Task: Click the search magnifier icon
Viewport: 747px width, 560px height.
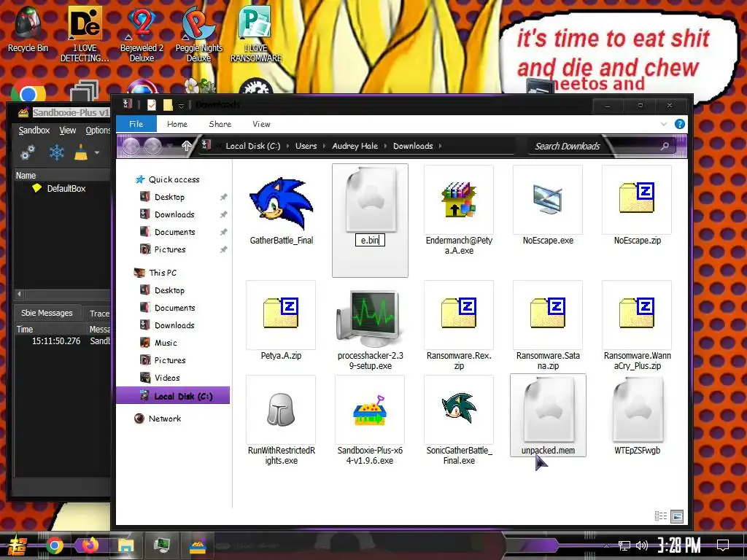Action: (665, 146)
